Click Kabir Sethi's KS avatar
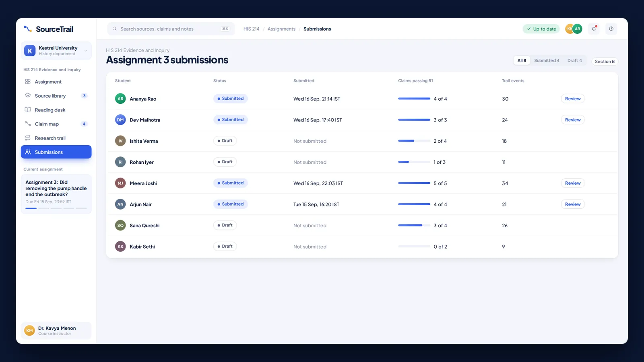Screen dimensions: 644x362 coord(120,247)
